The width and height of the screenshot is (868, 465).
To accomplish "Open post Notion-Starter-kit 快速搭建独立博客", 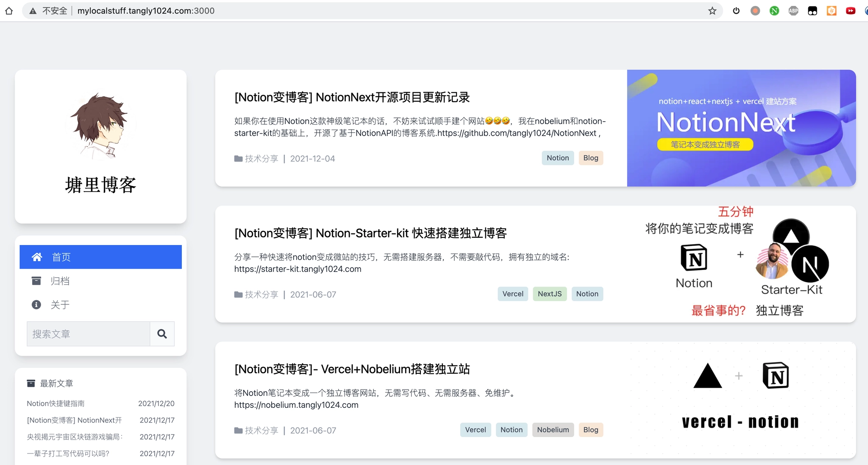I will tap(370, 233).
